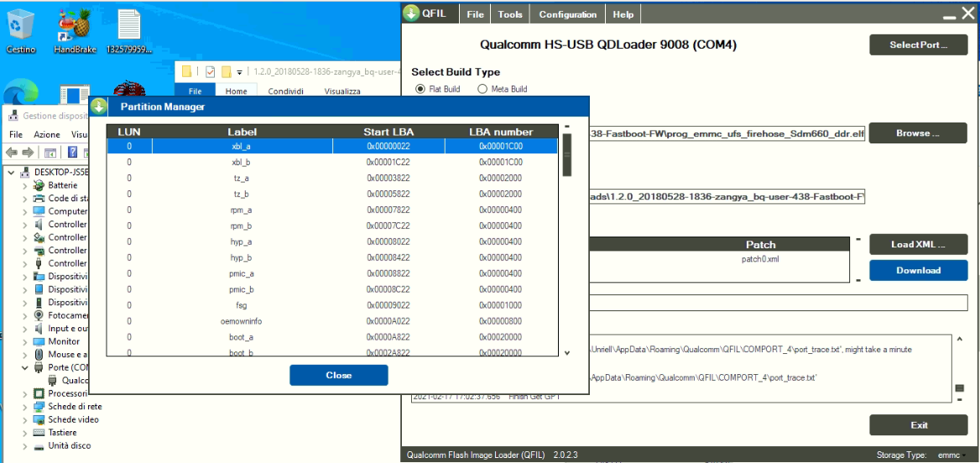Select the Flat Build radio button
Screen dimensions: 980x463
pyautogui.click(x=420, y=89)
